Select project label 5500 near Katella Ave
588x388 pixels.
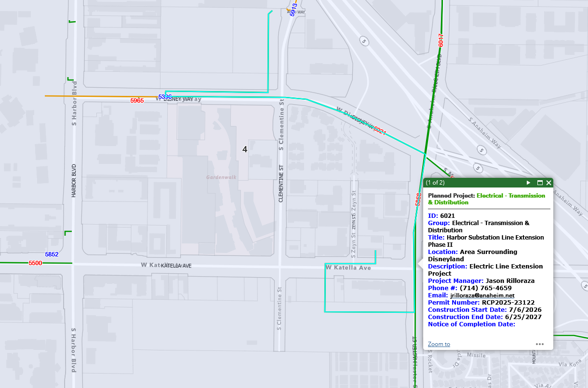(35, 263)
